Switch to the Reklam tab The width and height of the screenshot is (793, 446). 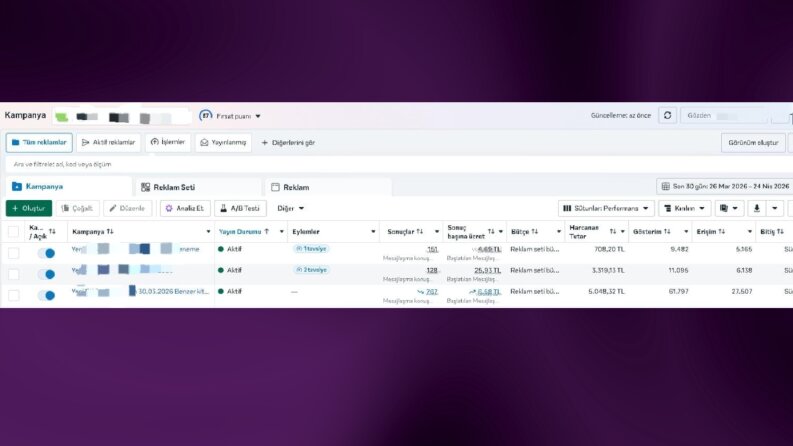tap(328, 187)
